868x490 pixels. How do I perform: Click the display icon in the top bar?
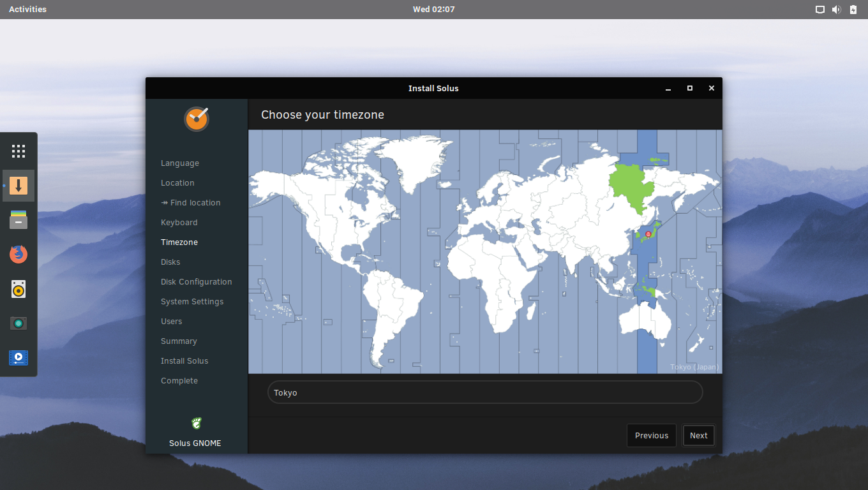click(x=820, y=10)
